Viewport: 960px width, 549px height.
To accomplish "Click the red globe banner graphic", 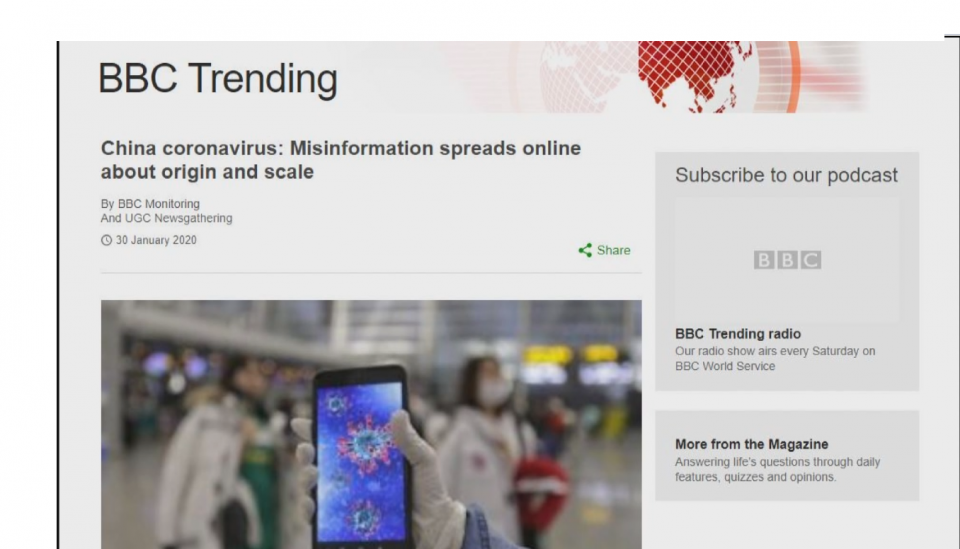I will 695,77.
